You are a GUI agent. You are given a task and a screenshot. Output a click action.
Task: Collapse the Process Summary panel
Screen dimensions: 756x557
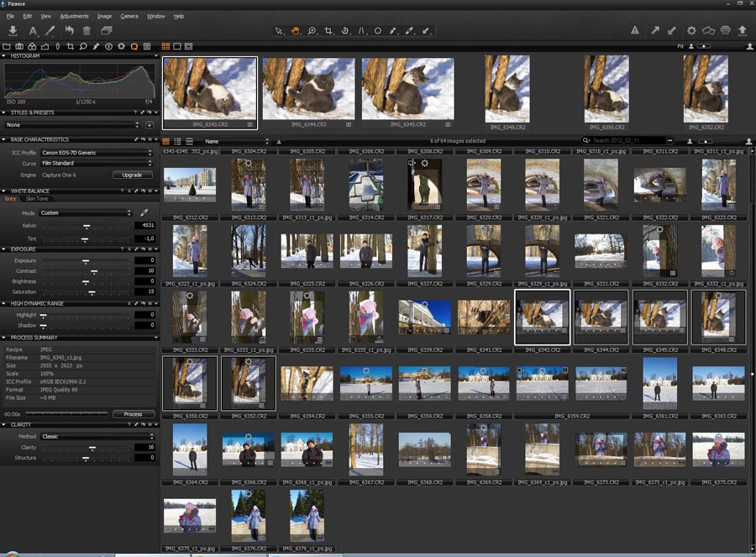click(x=4, y=338)
